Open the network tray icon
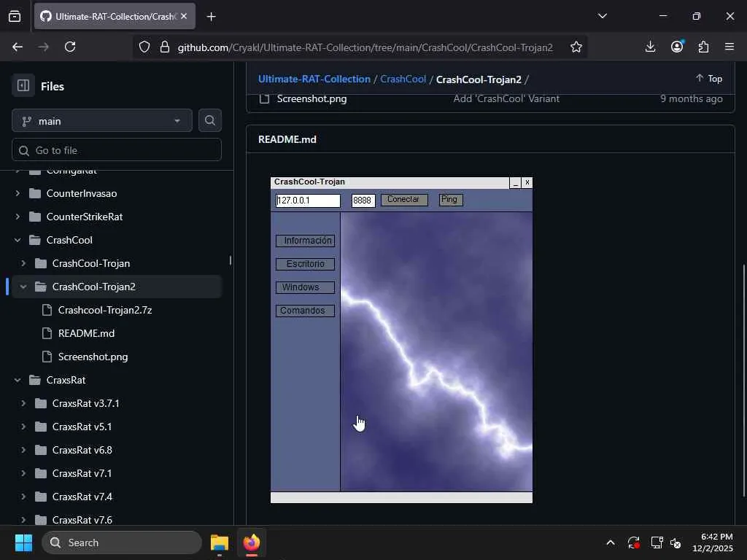Image resolution: width=747 pixels, height=560 pixels. (x=657, y=542)
